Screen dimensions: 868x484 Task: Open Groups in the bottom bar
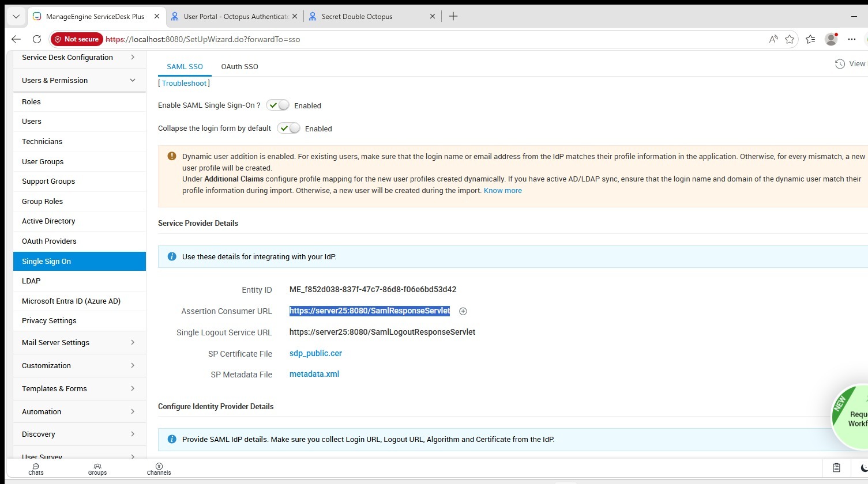coord(97,469)
